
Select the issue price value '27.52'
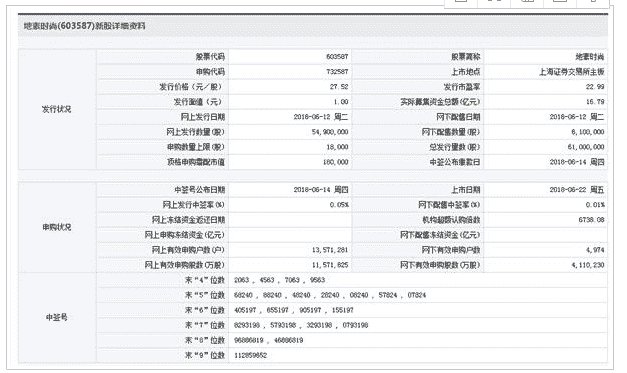[x=339, y=87]
